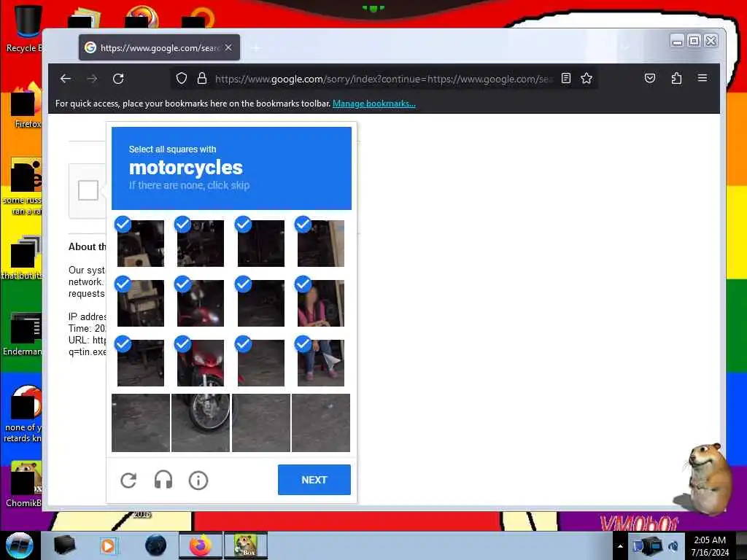The image size is (747, 560).
Task: Deselect first row, second column captcha tile
Action: pos(201,243)
